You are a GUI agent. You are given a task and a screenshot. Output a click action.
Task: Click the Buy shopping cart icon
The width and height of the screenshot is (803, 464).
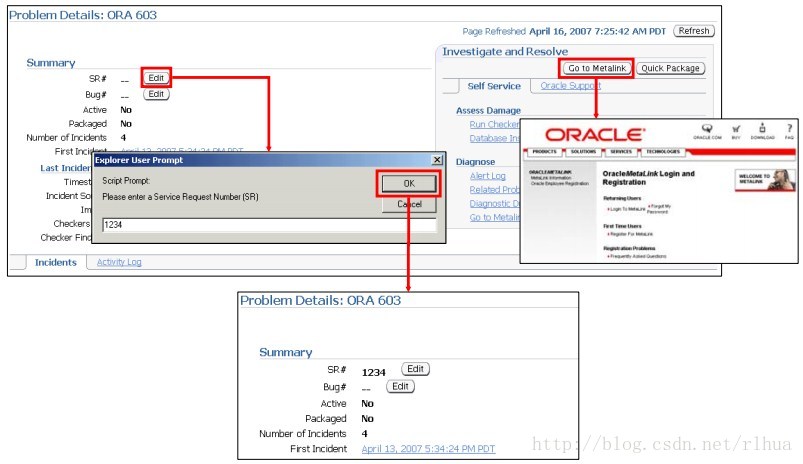736,129
